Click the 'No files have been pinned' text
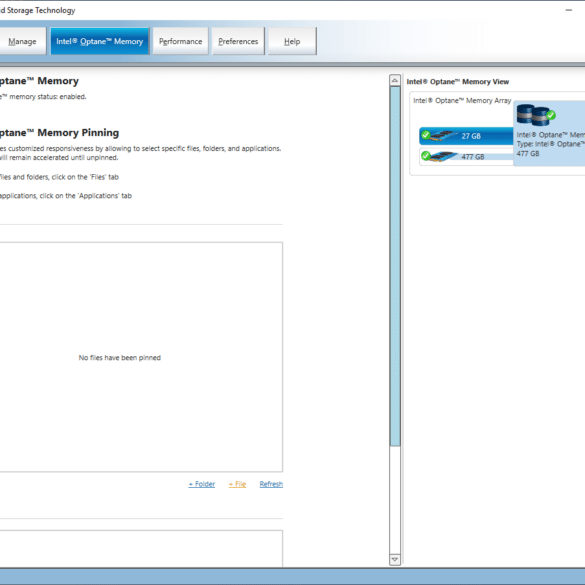 click(x=120, y=358)
